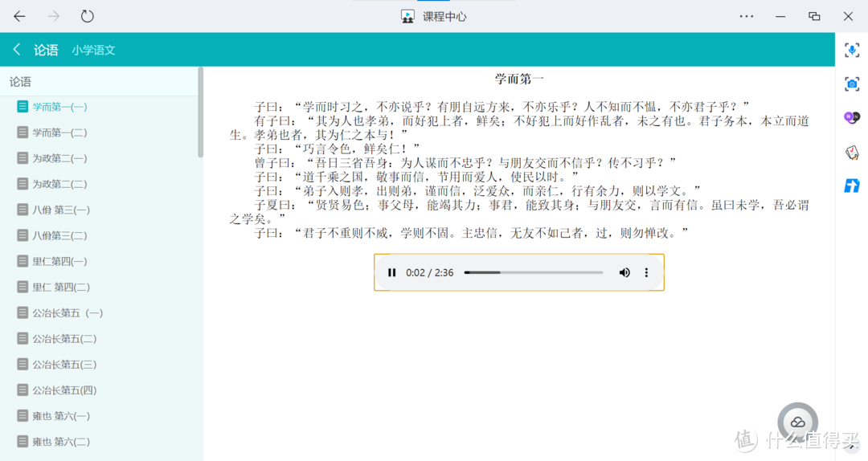Viewport: 868px width, 461px height.
Task: Select lesson 学而第一(二)
Action: coord(59,133)
